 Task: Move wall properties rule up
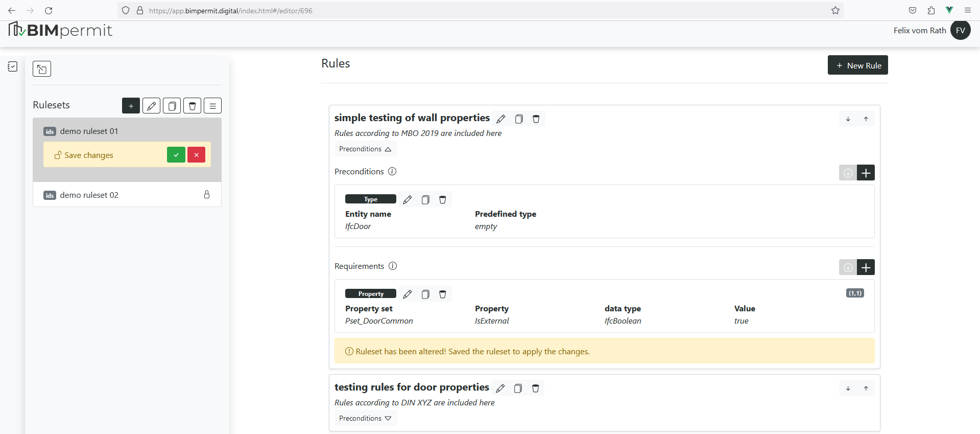[866, 119]
